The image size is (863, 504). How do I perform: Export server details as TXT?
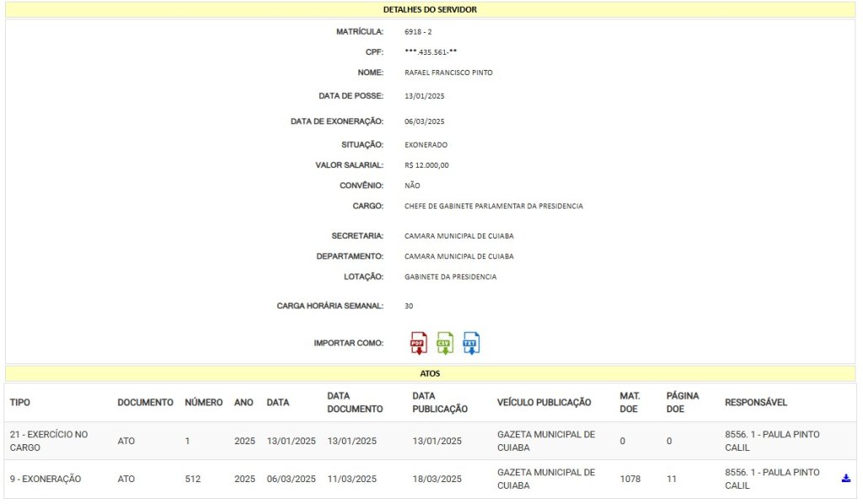click(x=471, y=343)
